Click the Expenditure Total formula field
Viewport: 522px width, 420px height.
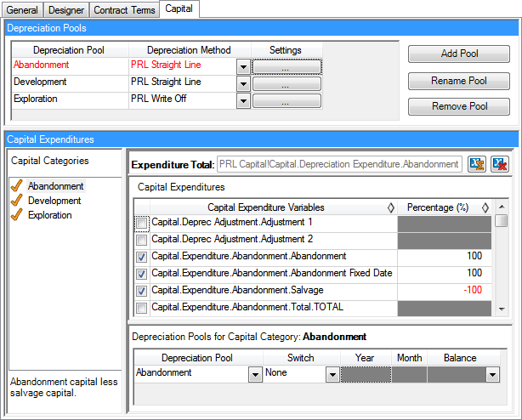coord(339,164)
